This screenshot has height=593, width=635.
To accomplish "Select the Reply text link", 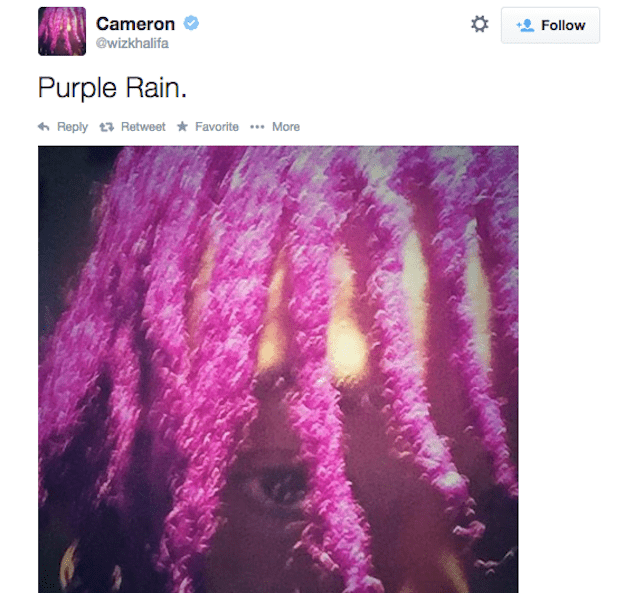I will coord(72,127).
